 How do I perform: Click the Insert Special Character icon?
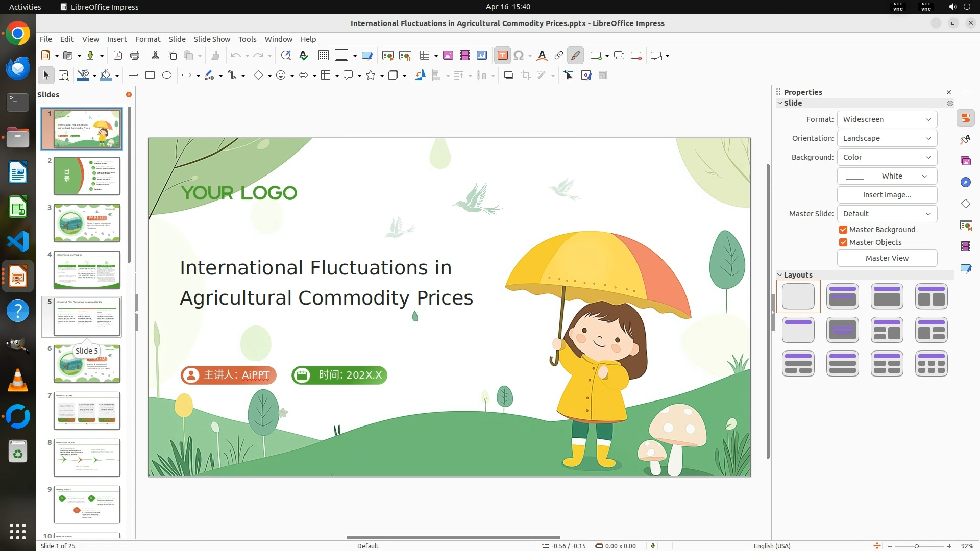pos(519,56)
